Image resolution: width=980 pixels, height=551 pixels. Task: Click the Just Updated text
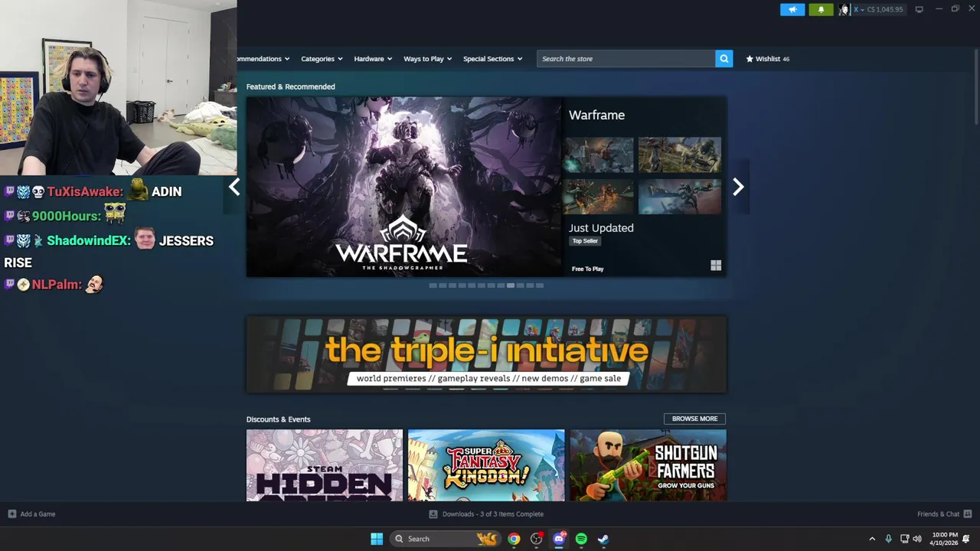[601, 228]
